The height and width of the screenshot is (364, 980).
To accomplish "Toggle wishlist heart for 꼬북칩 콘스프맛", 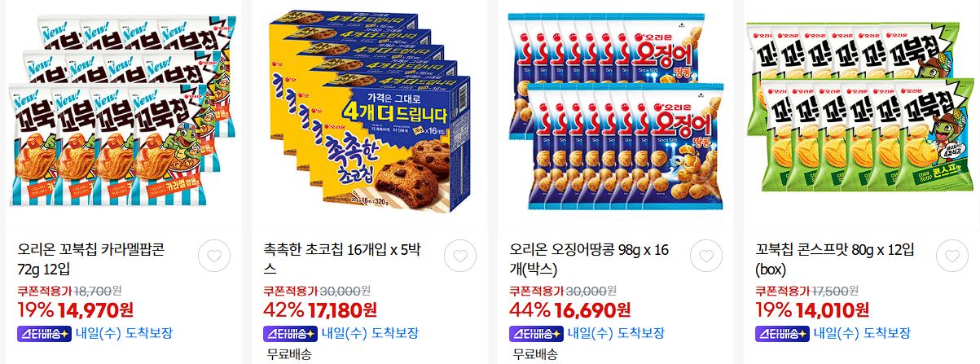I will click(952, 256).
